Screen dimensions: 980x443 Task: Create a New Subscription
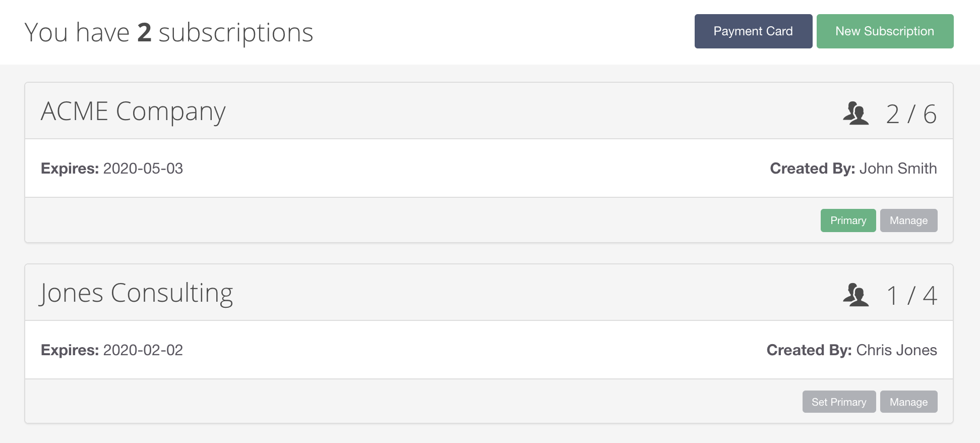[885, 31]
